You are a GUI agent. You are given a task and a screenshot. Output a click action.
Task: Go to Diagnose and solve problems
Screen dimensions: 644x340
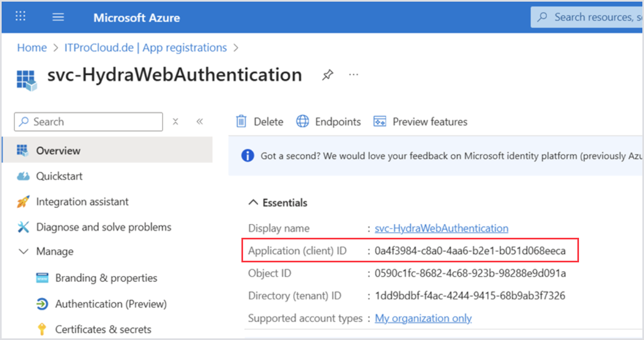(x=103, y=227)
